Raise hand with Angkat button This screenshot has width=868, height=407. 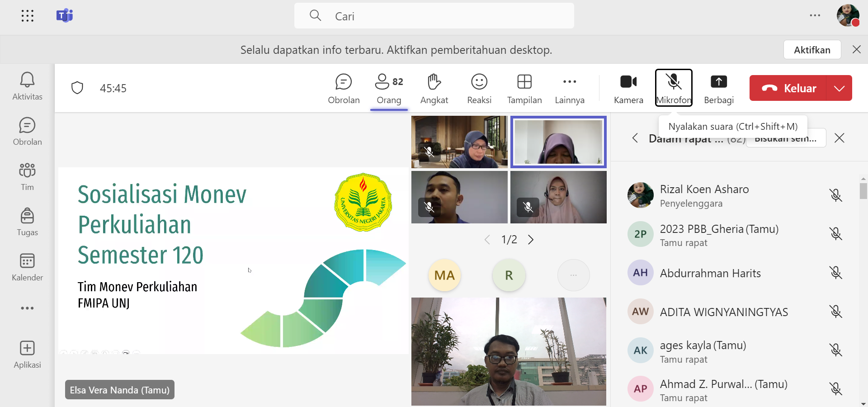[x=434, y=89]
